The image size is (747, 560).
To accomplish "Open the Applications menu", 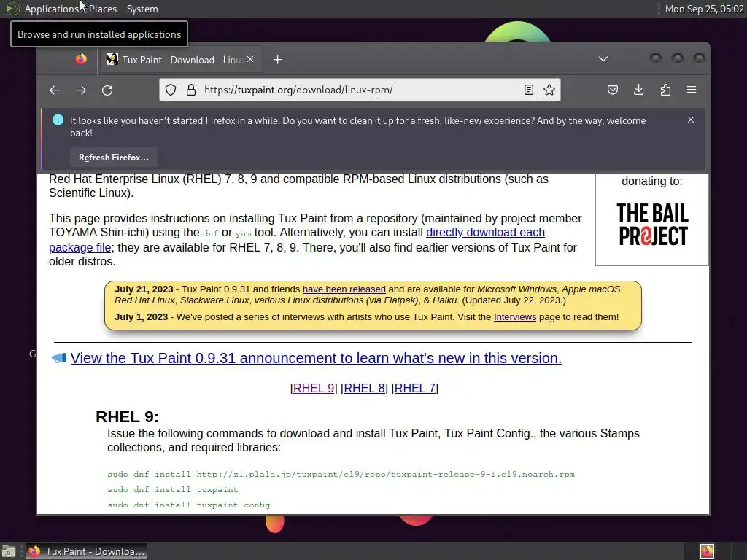I will [x=52, y=9].
